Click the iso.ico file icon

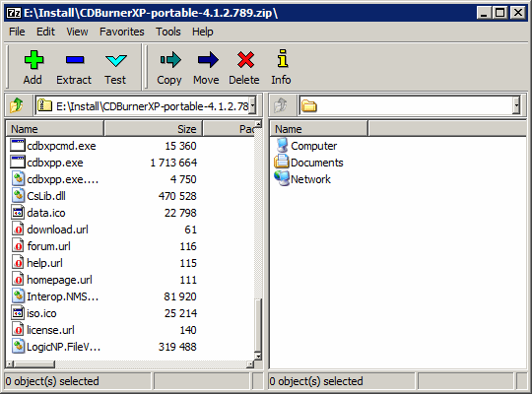[x=18, y=313]
